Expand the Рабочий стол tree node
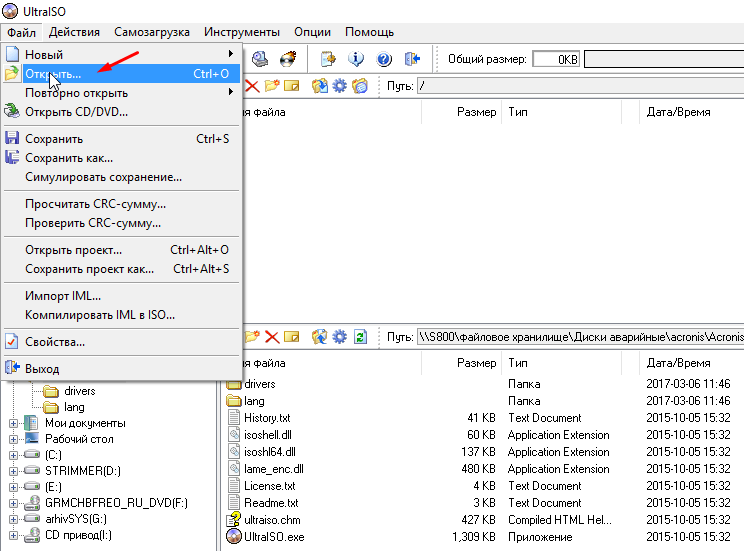The height and width of the screenshot is (551, 744). pyautogui.click(x=13, y=439)
